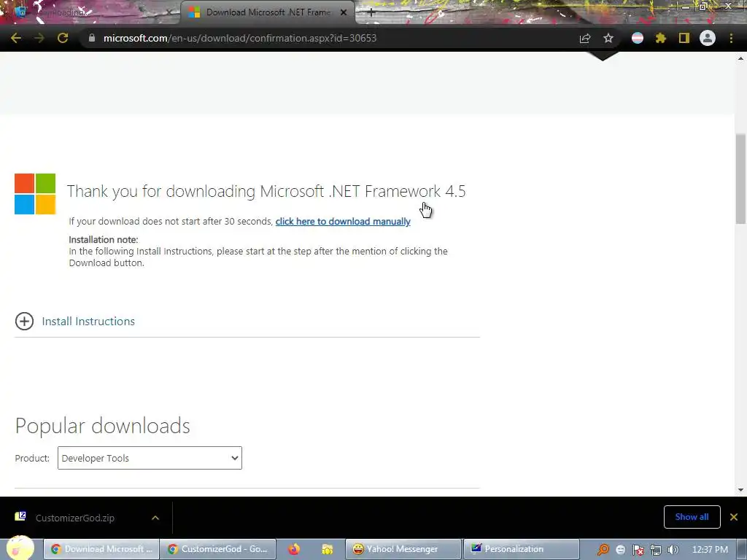747x560 pixels.
Task: Open the volume speaker tray icon
Action: 673,550
